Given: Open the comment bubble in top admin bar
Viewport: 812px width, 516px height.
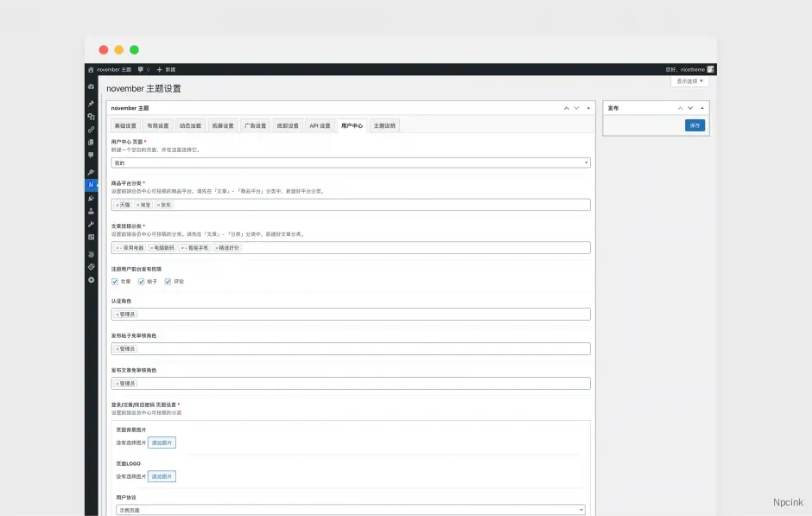Looking at the screenshot, I should 141,69.
